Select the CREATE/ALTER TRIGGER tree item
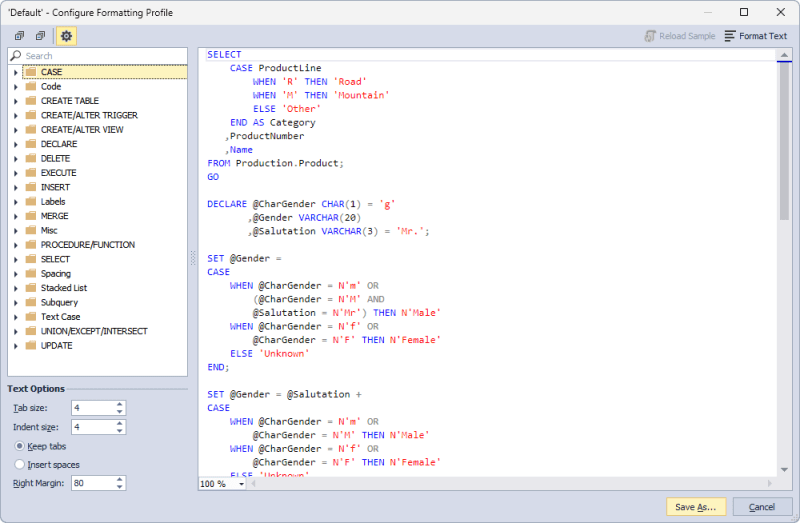Viewport: 800px width, 523px height. [x=89, y=115]
